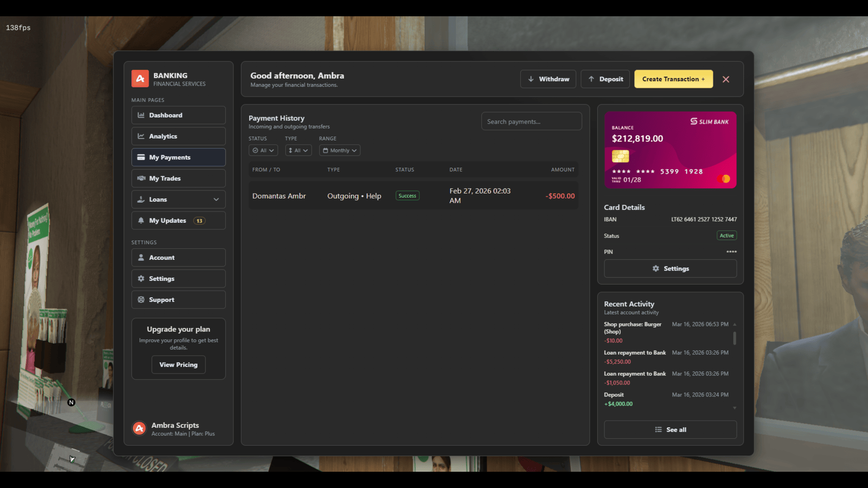Click the My Trades handshake icon
Image resolution: width=868 pixels, height=488 pixels.
(141, 178)
